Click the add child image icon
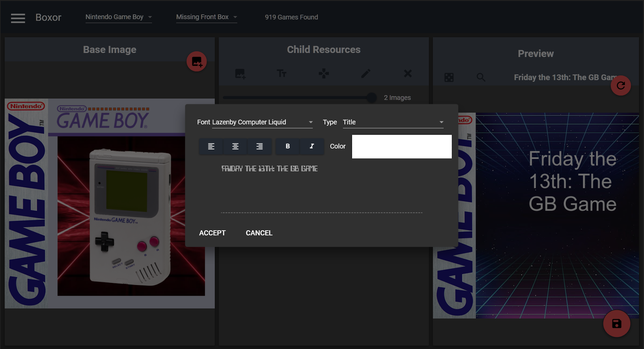Screen dimensions: 644x349 pos(240,73)
